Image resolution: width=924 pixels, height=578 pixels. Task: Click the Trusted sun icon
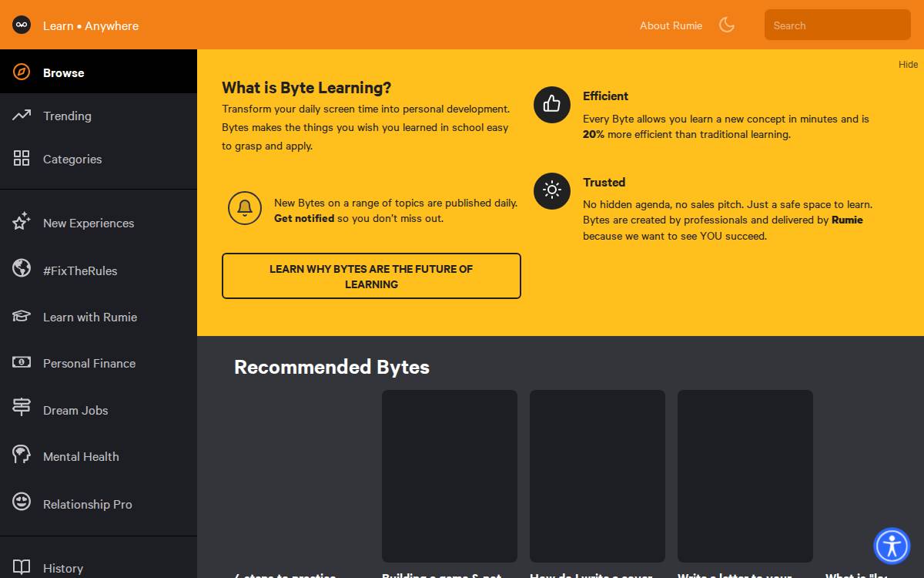(x=552, y=190)
